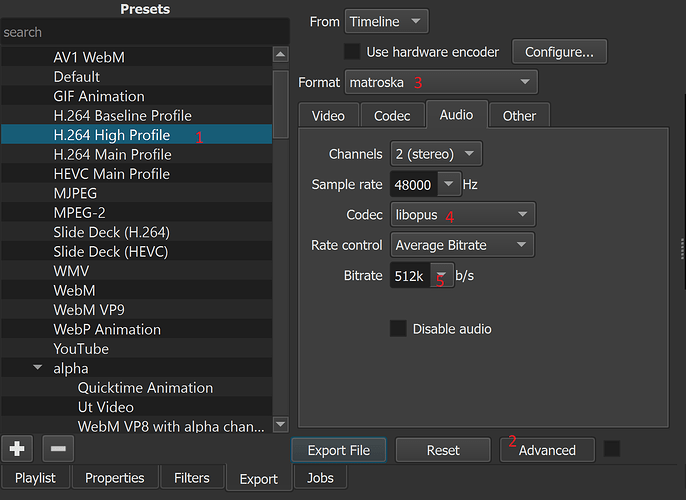Collapse the alpha preset group
The height and width of the screenshot is (500, 686).
(38, 368)
